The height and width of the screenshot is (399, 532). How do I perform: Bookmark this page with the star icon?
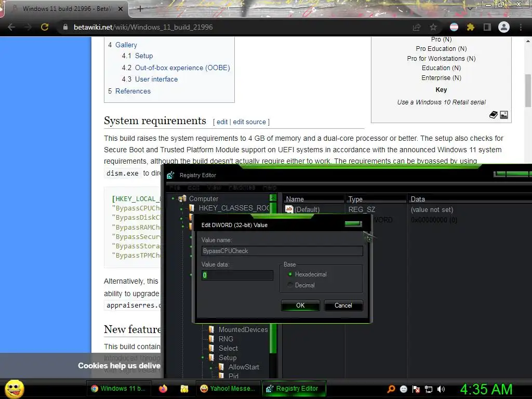[x=433, y=27]
